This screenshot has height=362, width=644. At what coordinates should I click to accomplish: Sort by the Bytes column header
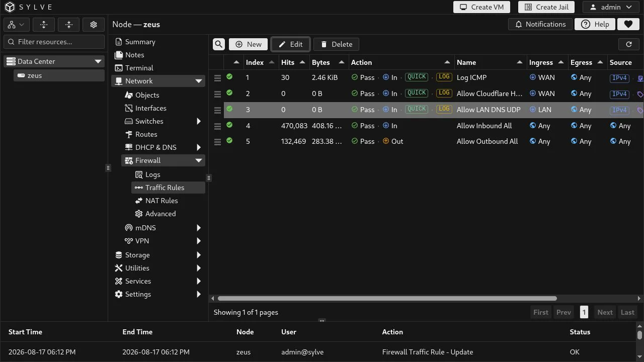[329, 62]
